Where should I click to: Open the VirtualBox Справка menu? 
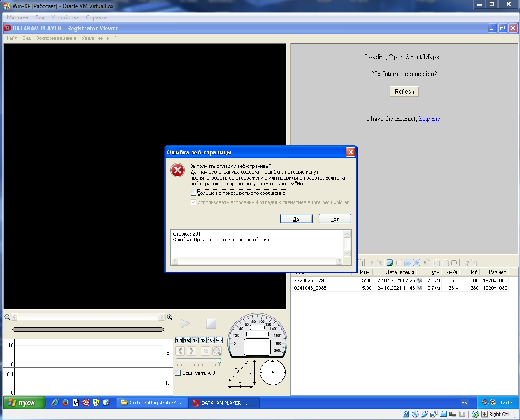(96, 17)
